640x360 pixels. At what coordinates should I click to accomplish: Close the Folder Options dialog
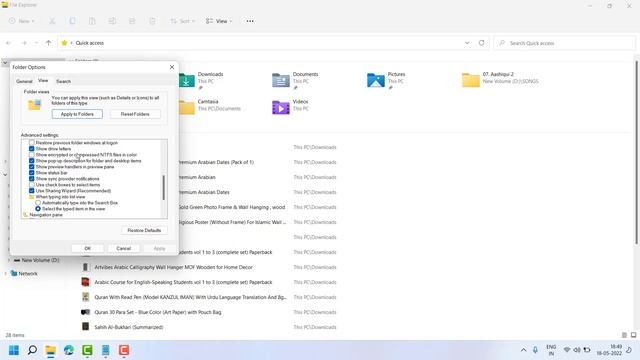pos(172,67)
